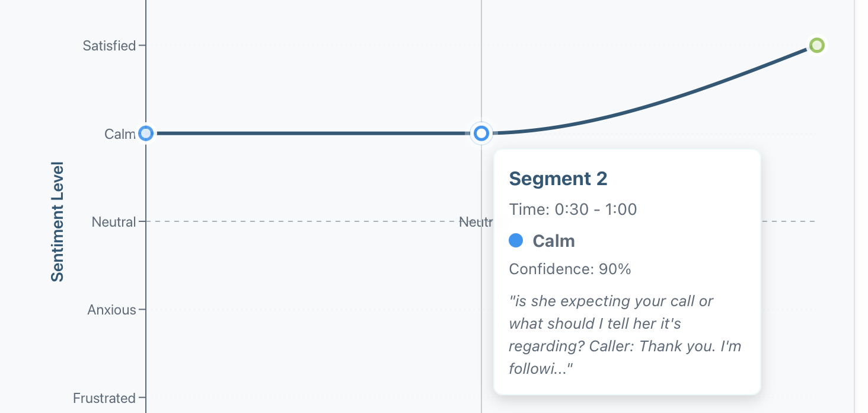The height and width of the screenshot is (413, 868).
Task: Click the partially hidden Neutr chart label
Action: pyautogui.click(x=476, y=222)
